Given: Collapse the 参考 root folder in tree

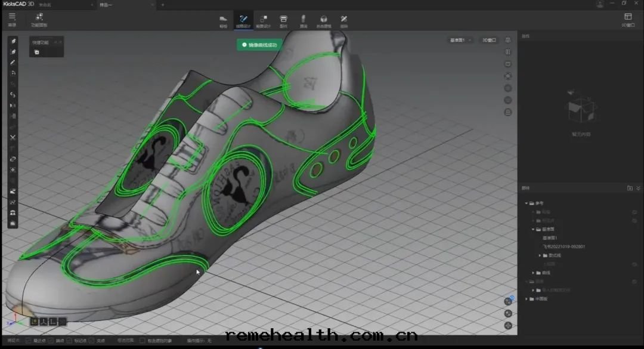Looking at the screenshot, I should (527, 203).
